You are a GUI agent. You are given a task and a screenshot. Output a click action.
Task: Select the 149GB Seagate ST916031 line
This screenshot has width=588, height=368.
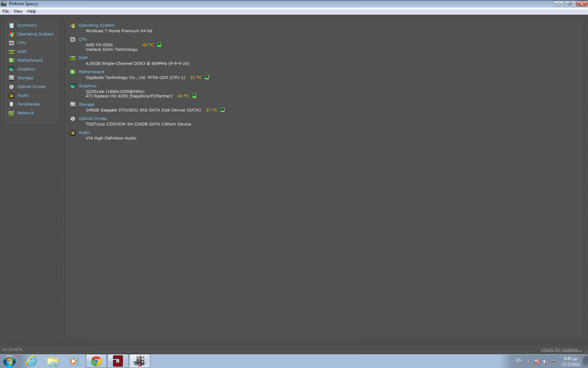143,110
